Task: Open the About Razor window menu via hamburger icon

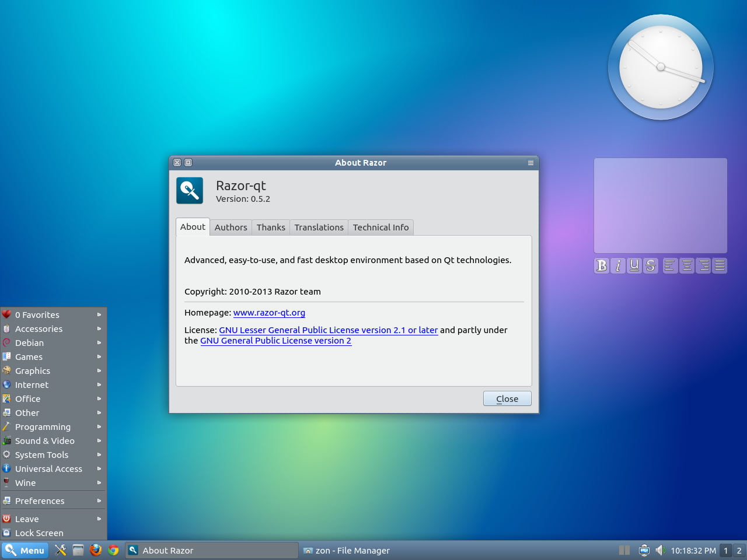Action: 530,163
